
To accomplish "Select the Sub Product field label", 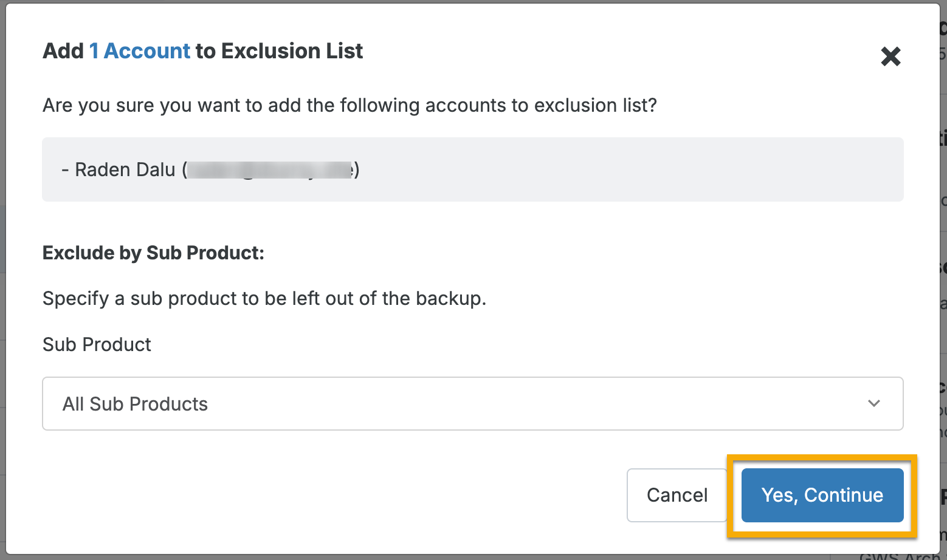I will pos(97,344).
